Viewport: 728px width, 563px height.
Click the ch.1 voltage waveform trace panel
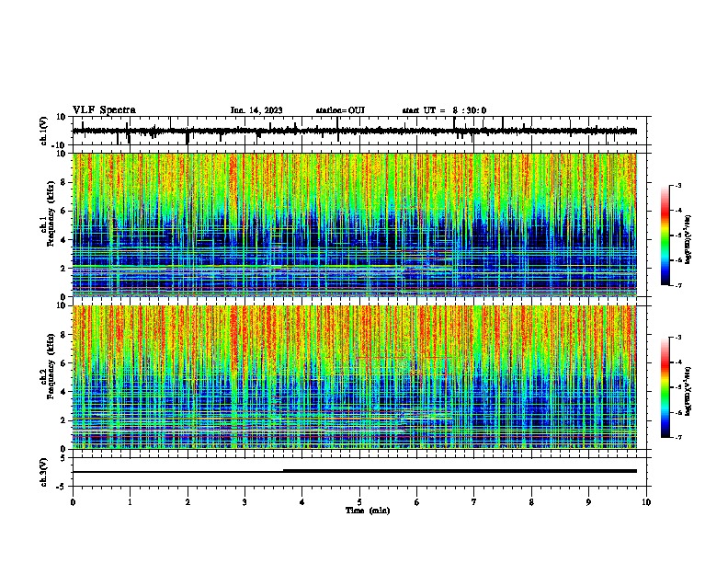[359, 131]
